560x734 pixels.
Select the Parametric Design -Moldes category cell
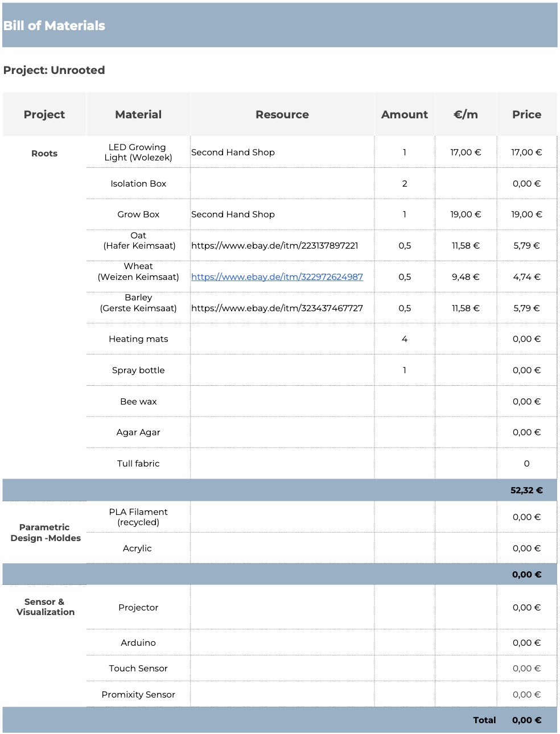click(x=45, y=533)
